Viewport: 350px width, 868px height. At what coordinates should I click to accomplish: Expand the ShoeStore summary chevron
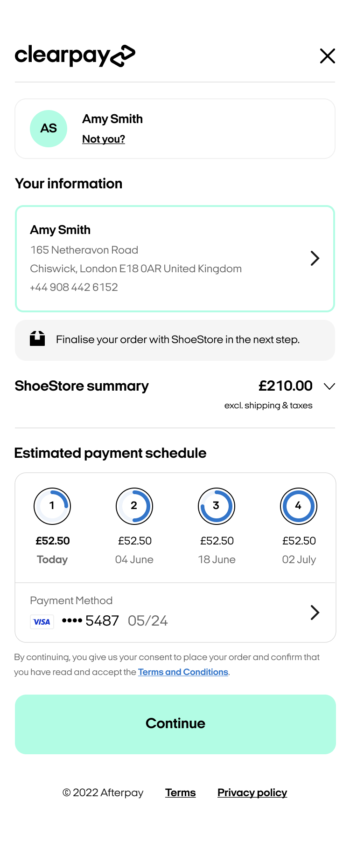coord(329,386)
